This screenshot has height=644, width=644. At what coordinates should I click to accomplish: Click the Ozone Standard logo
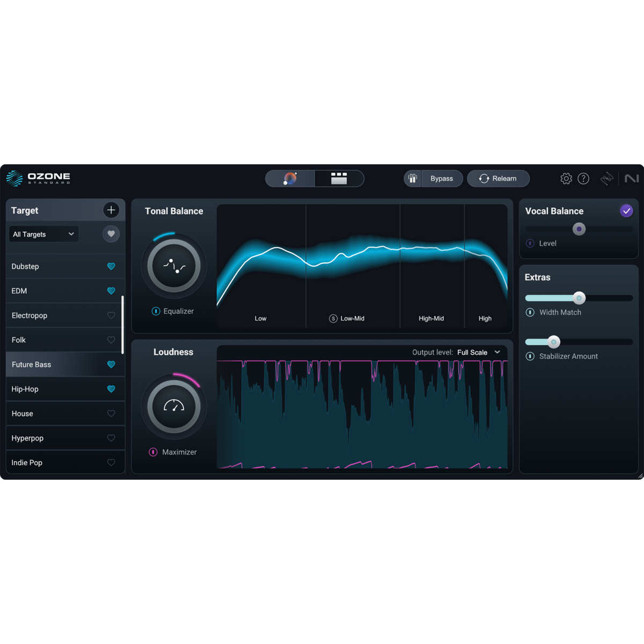38,178
